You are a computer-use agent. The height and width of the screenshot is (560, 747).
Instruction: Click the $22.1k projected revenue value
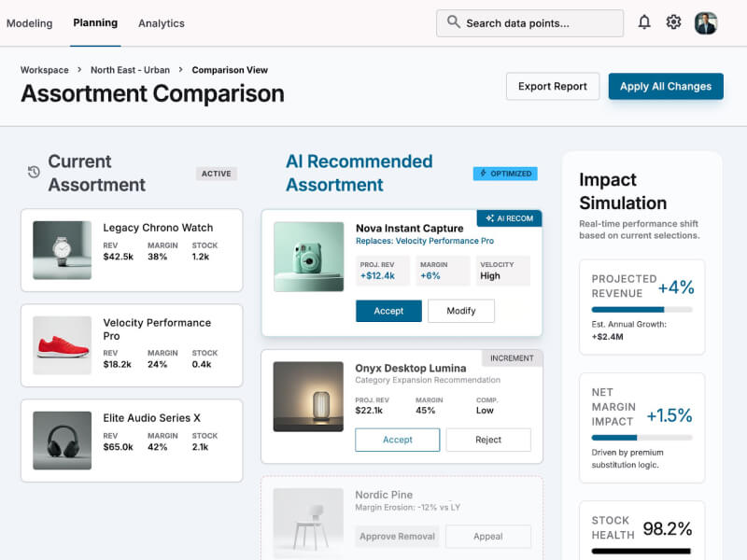[x=369, y=411]
